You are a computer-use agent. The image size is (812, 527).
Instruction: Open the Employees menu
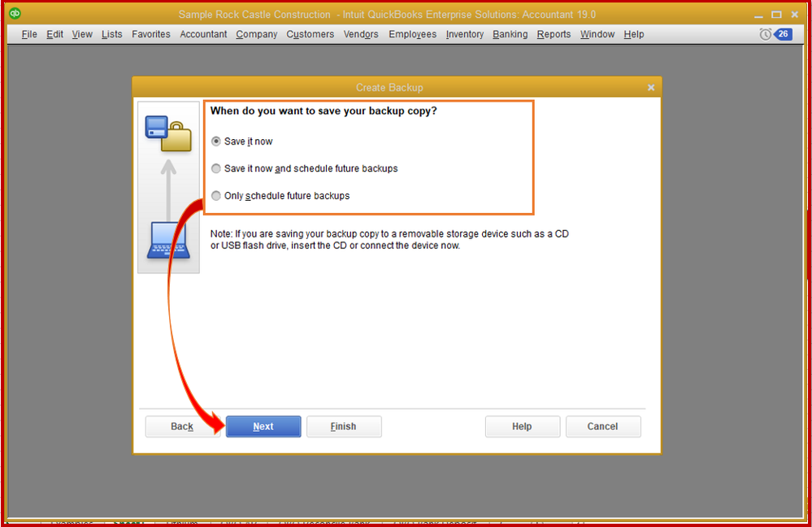pyautogui.click(x=413, y=34)
